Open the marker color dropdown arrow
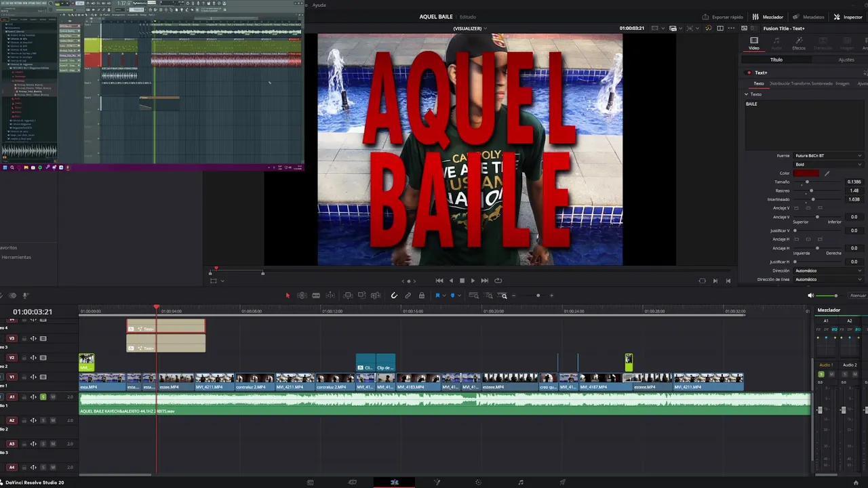The width and height of the screenshot is (868, 488). (459, 296)
